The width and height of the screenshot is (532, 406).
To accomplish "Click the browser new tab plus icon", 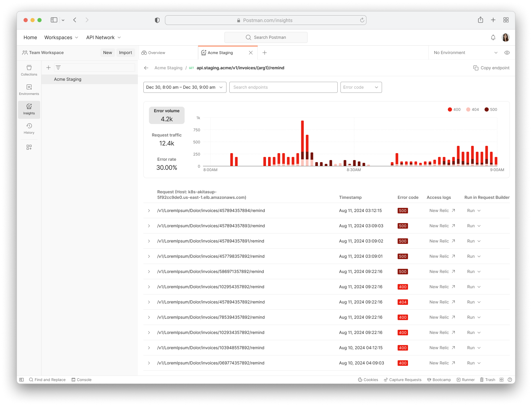I will click(x=493, y=20).
